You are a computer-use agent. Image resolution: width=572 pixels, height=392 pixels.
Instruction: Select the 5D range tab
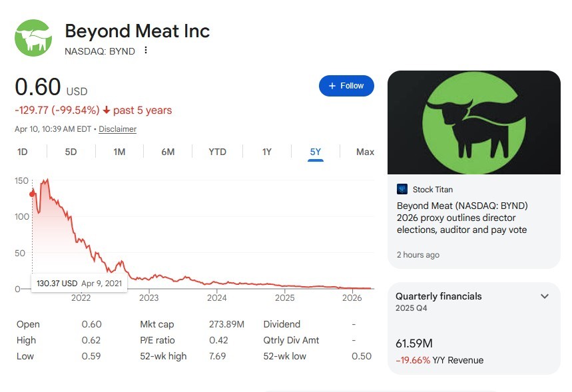coord(70,152)
